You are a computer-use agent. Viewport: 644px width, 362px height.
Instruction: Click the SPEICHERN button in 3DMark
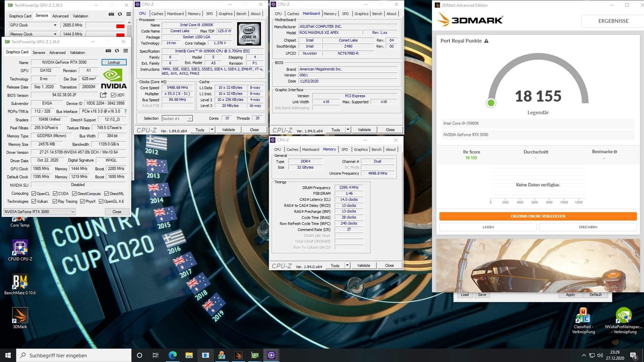click(x=588, y=227)
